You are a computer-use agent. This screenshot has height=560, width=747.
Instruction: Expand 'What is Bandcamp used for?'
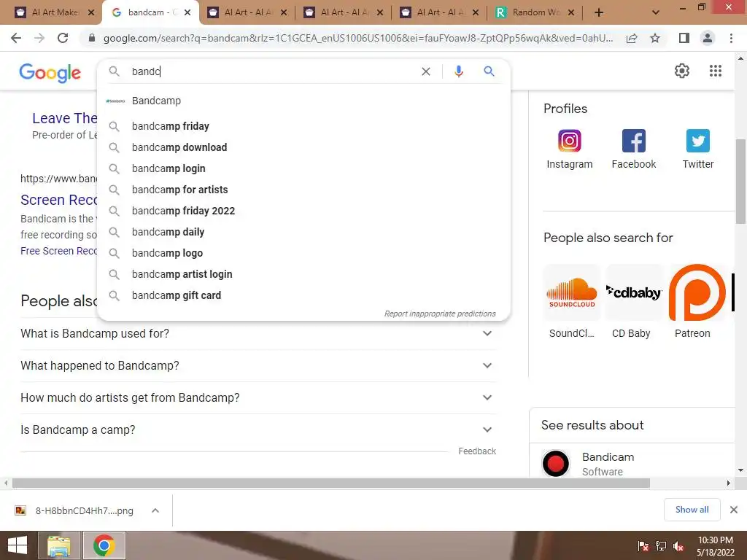point(258,333)
